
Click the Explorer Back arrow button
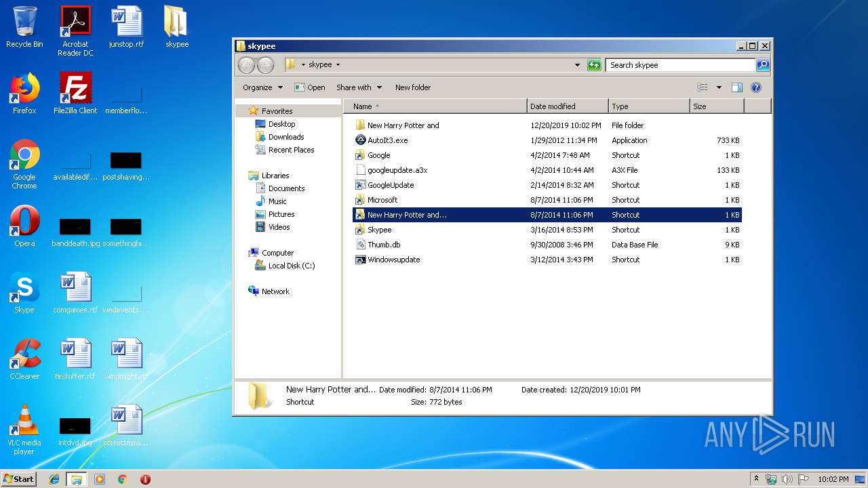[246, 65]
